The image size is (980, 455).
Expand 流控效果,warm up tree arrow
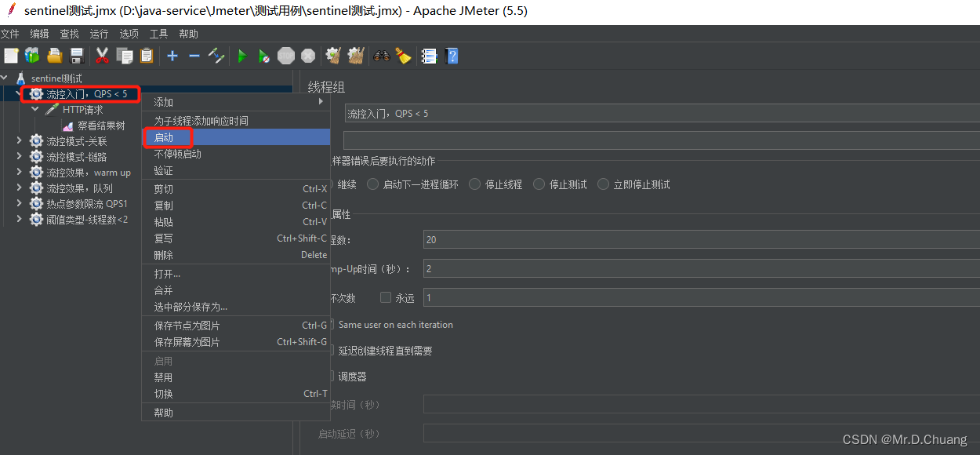click(20, 173)
